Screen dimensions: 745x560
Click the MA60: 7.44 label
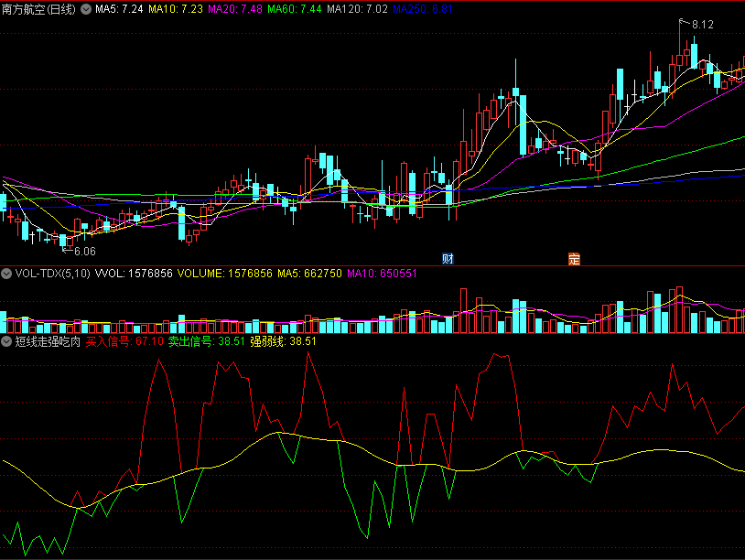click(294, 9)
